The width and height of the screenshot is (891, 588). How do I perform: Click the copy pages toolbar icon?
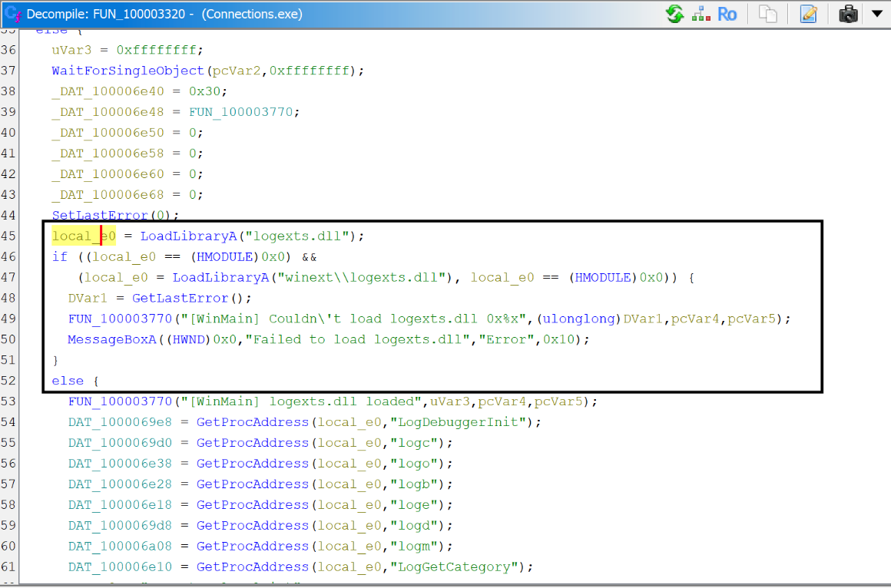[767, 14]
